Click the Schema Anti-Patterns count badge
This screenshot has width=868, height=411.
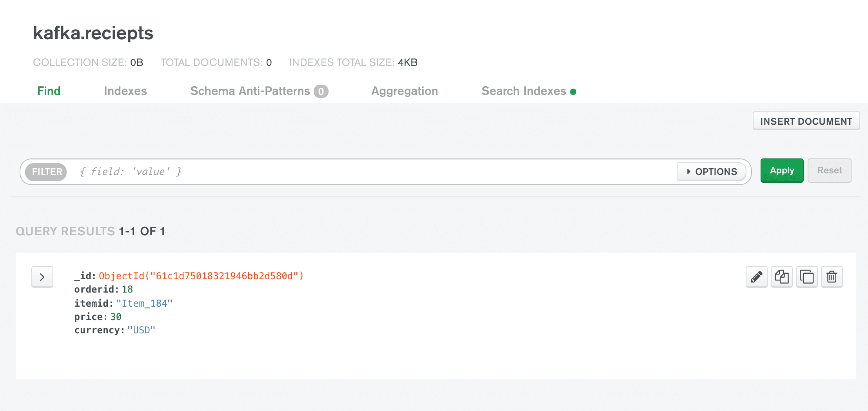321,91
